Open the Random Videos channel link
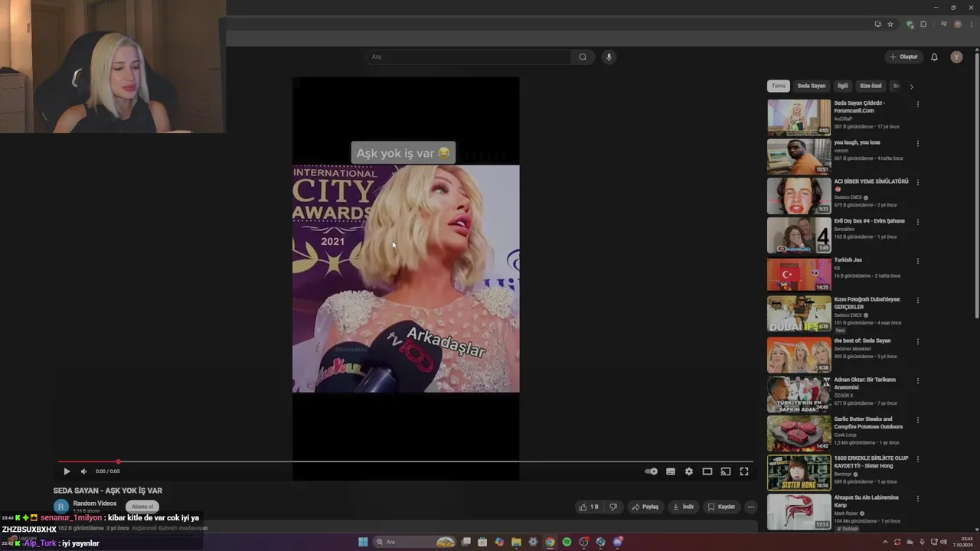The height and width of the screenshot is (551, 980). click(95, 504)
